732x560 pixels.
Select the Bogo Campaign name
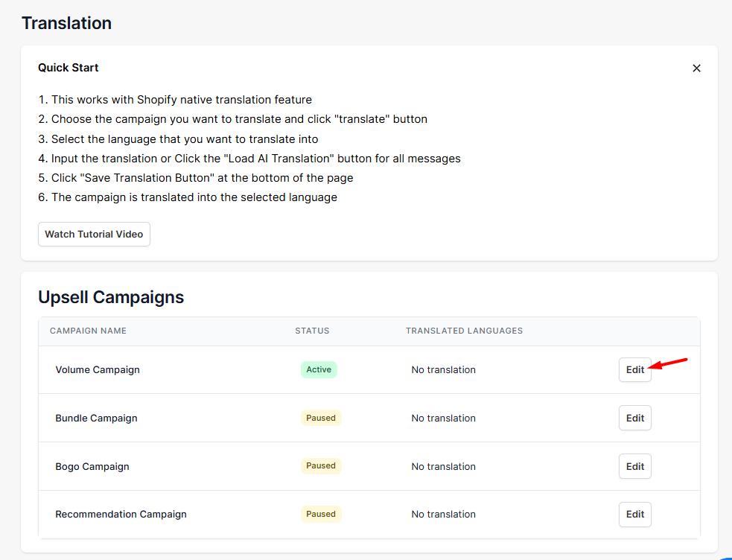coord(92,466)
